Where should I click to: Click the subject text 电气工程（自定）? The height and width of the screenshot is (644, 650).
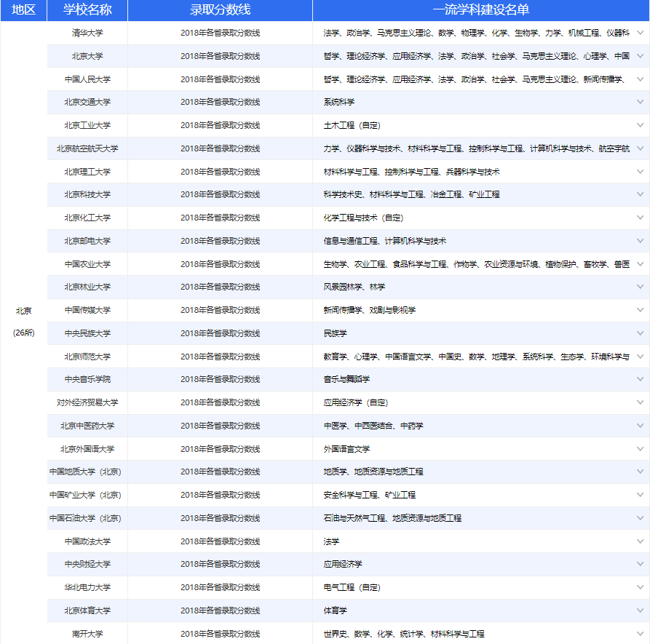point(352,587)
